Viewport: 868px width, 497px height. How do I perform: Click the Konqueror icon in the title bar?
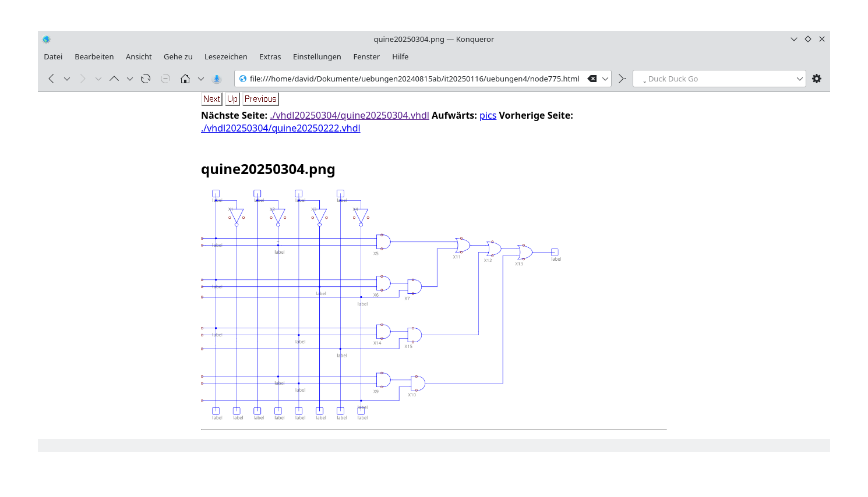pyautogui.click(x=46, y=39)
